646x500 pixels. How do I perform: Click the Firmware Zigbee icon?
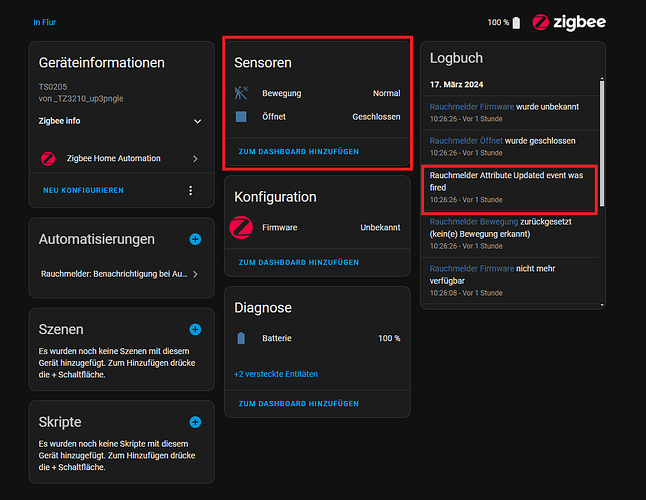tap(241, 227)
